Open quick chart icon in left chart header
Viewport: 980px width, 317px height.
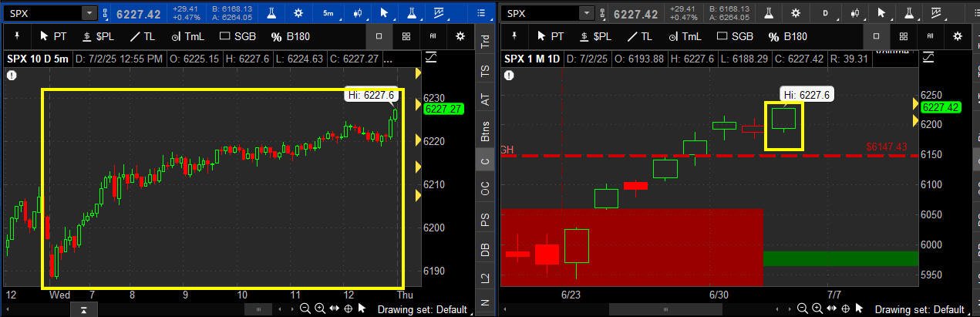click(439, 13)
